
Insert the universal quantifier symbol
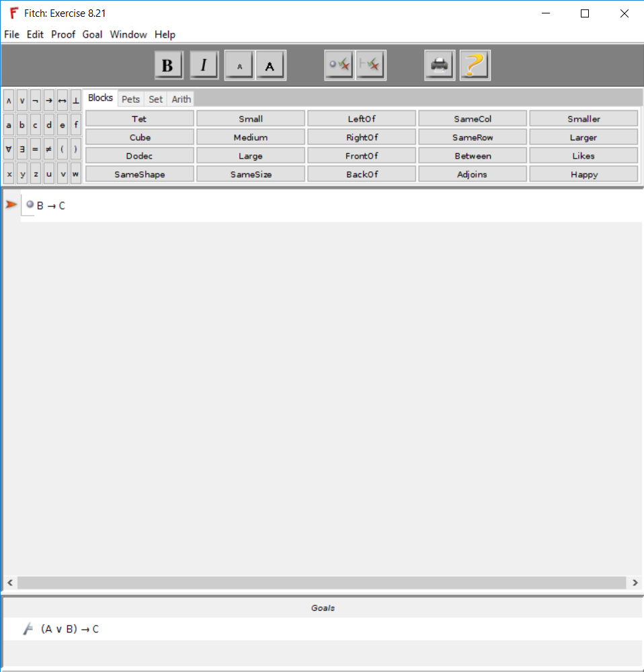[x=9, y=149]
